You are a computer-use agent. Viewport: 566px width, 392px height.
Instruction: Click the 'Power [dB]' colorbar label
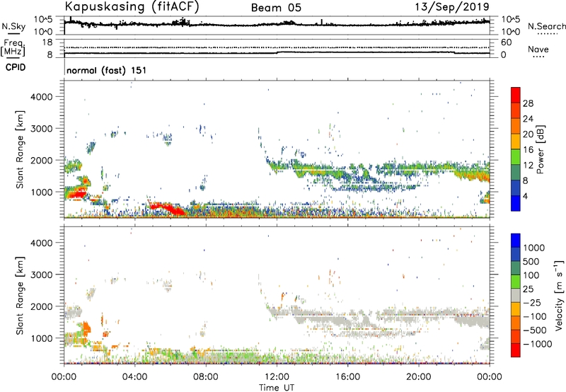pyautogui.click(x=541, y=149)
